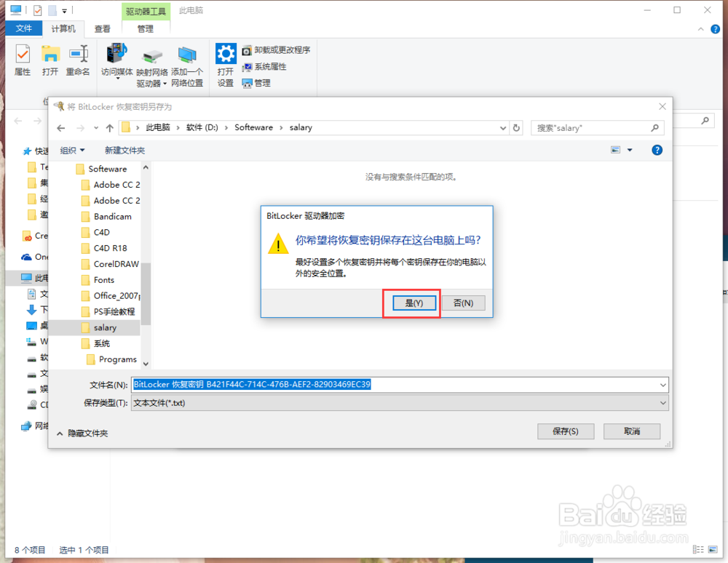Open the quick access toolbar customize arrow
The width and height of the screenshot is (728, 563).
coord(65,11)
